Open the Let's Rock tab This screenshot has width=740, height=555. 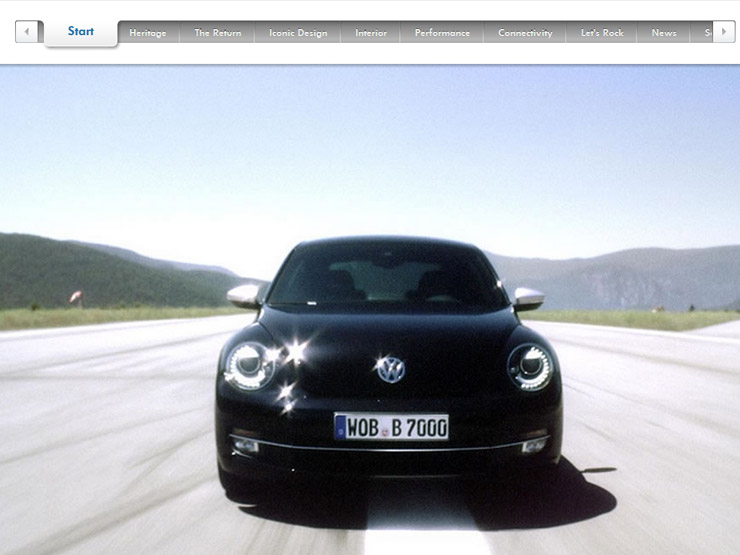click(x=602, y=33)
